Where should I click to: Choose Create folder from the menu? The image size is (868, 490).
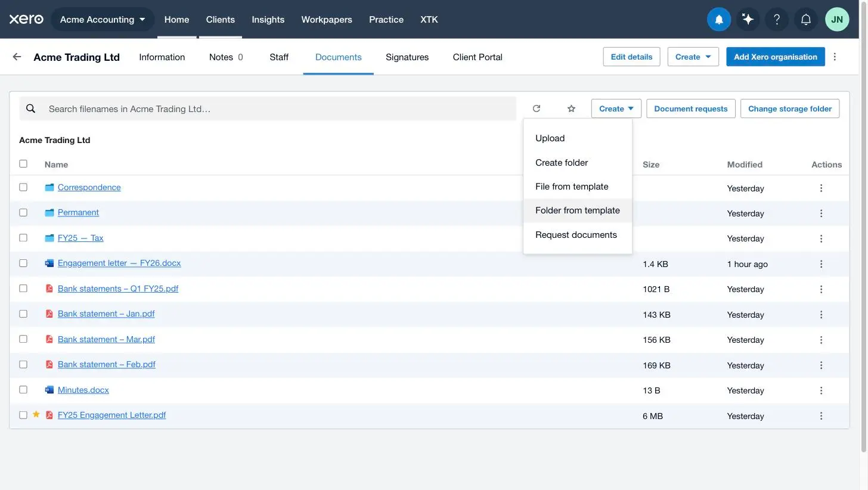click(x=578, y=163)
